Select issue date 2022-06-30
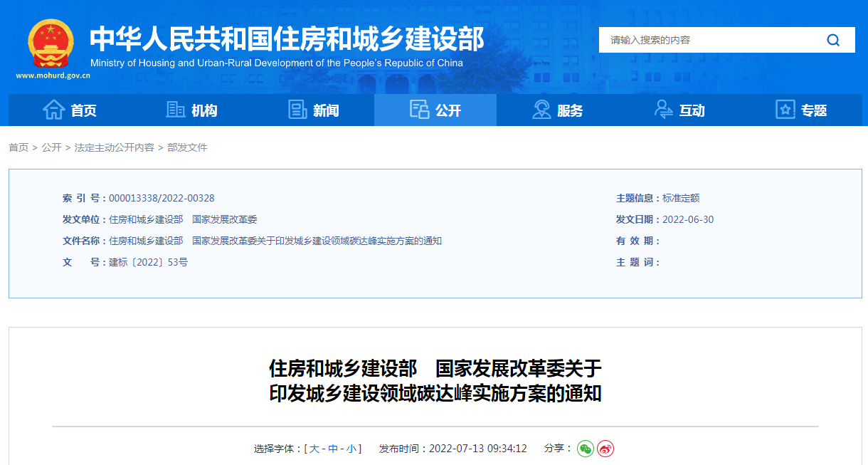The image size is (868, 465). [x=688, y=219]
